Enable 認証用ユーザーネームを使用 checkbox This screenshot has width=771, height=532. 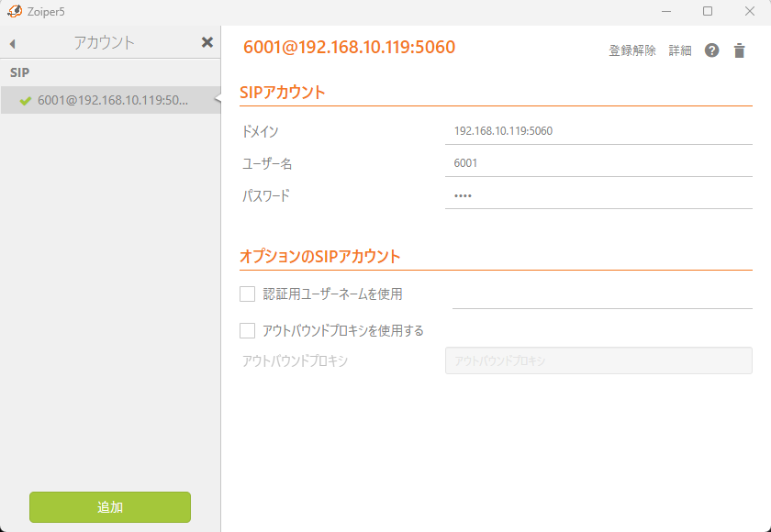[x=247, y=294]
